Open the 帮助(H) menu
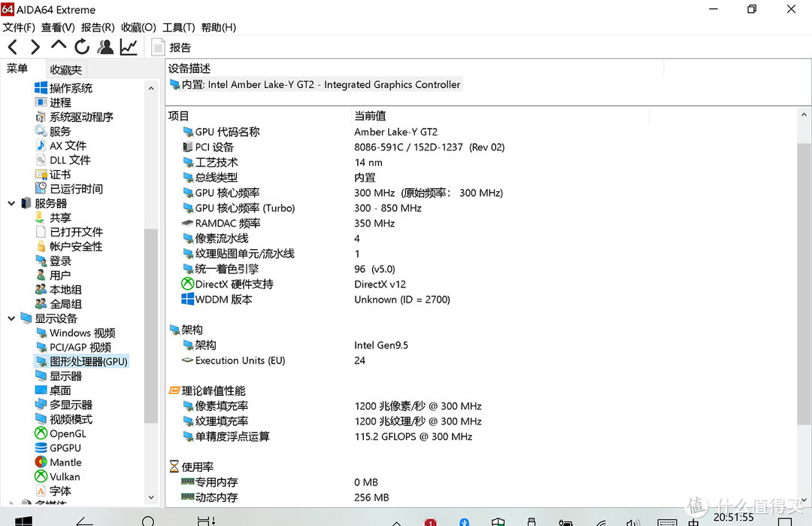Image resolution: width=812 pixels, height=526 pixels. [x=219, y=27]
